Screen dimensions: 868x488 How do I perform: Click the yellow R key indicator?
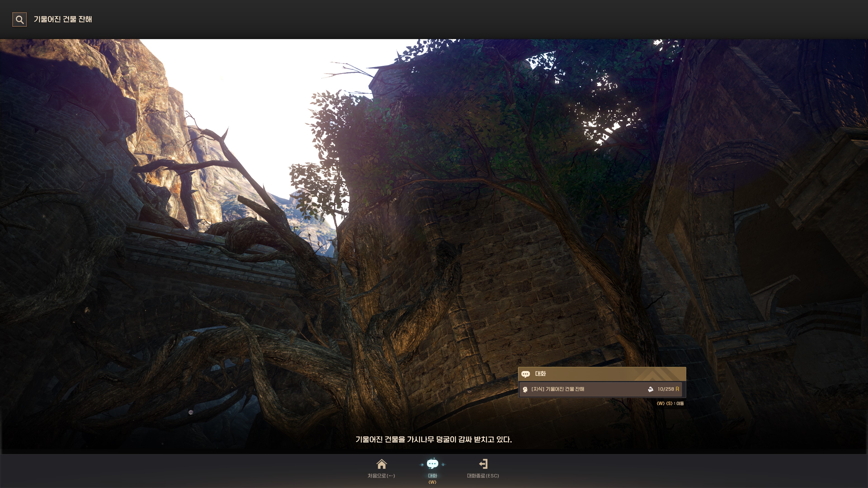click(x=677, y=389)
